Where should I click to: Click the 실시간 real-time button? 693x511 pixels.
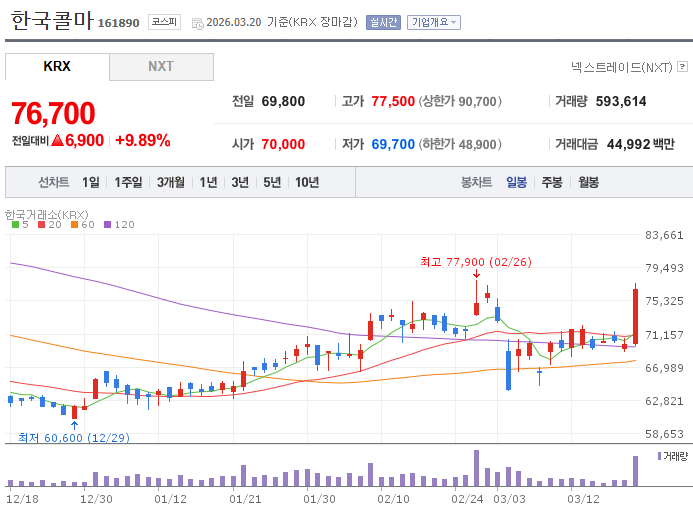(383, 22)
